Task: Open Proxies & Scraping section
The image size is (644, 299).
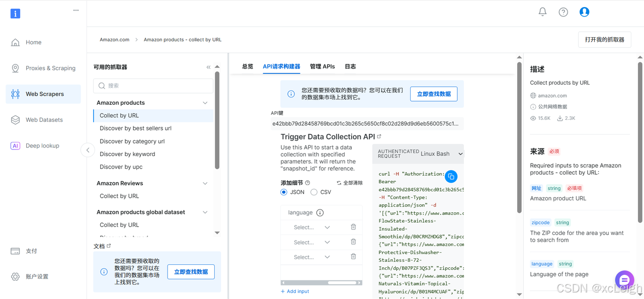Action: [x=43, y=68]
